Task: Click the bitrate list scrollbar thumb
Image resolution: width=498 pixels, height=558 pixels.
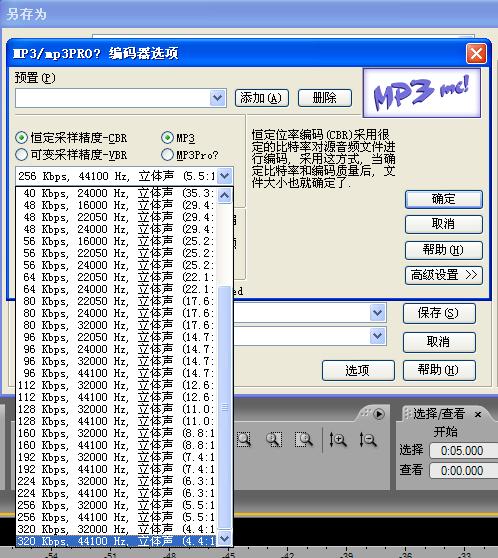Action: point(225,407)
